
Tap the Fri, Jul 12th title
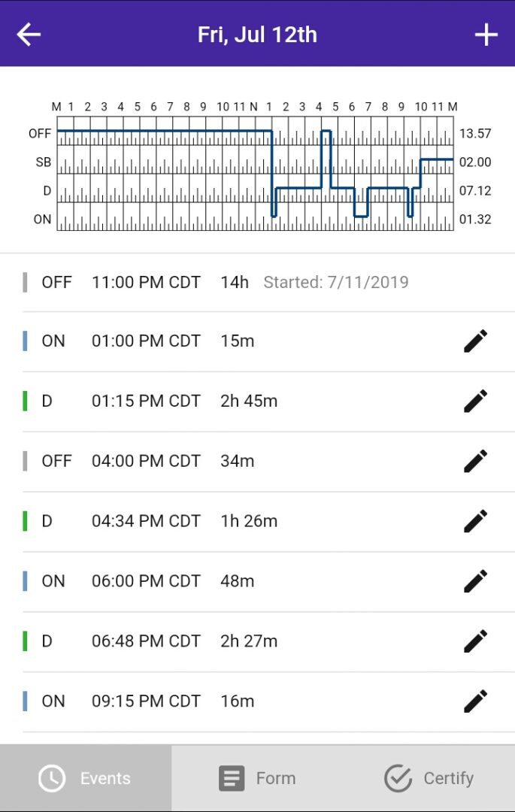(x=258, y=34)
